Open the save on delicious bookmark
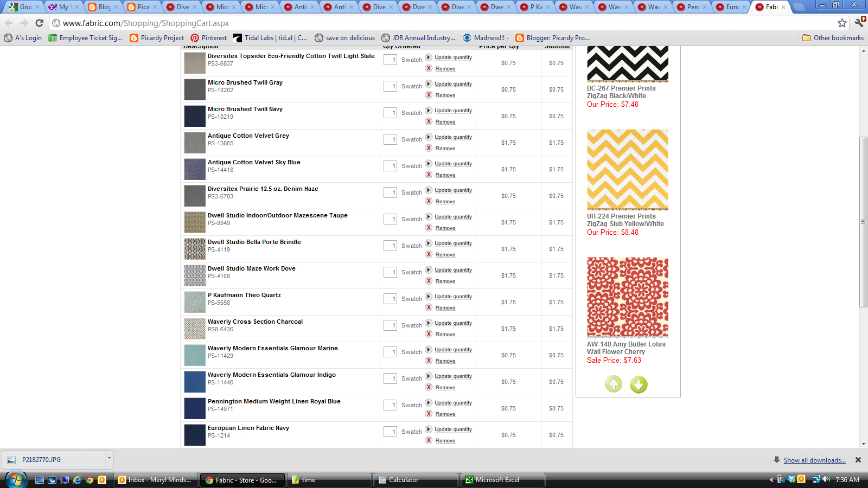 click(x=345, y=38)
